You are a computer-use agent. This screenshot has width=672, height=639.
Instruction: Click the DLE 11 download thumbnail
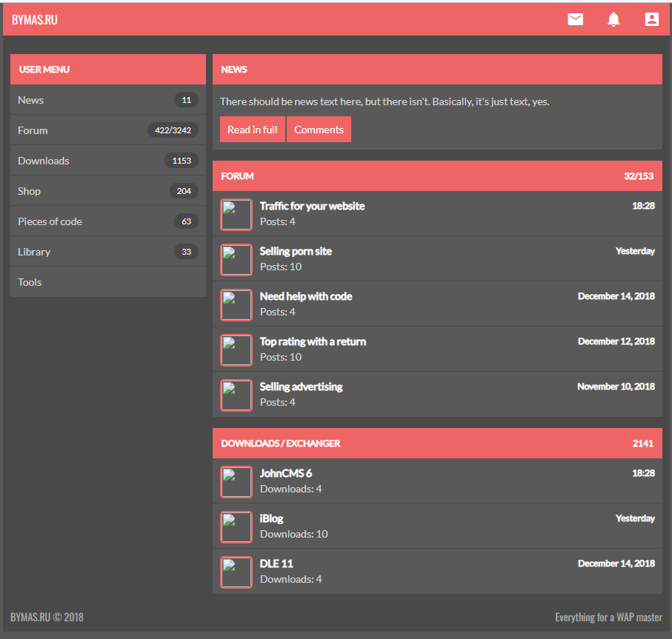[x=236, y=572]
